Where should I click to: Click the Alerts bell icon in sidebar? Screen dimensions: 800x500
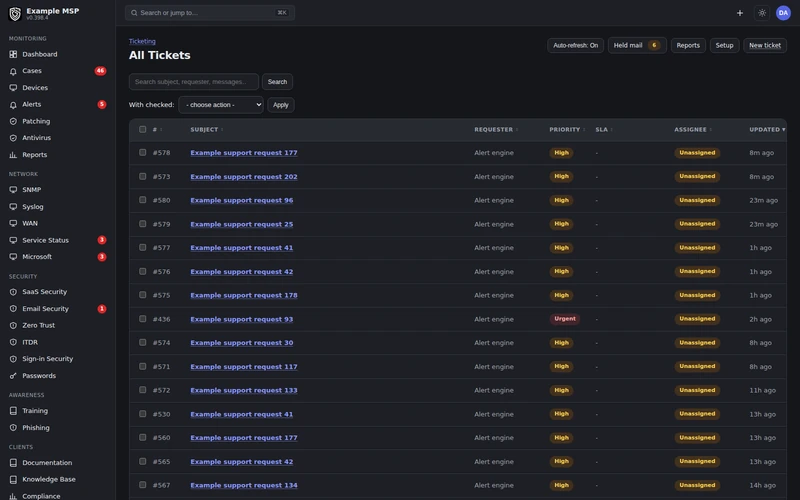click(x=13, y=105)
